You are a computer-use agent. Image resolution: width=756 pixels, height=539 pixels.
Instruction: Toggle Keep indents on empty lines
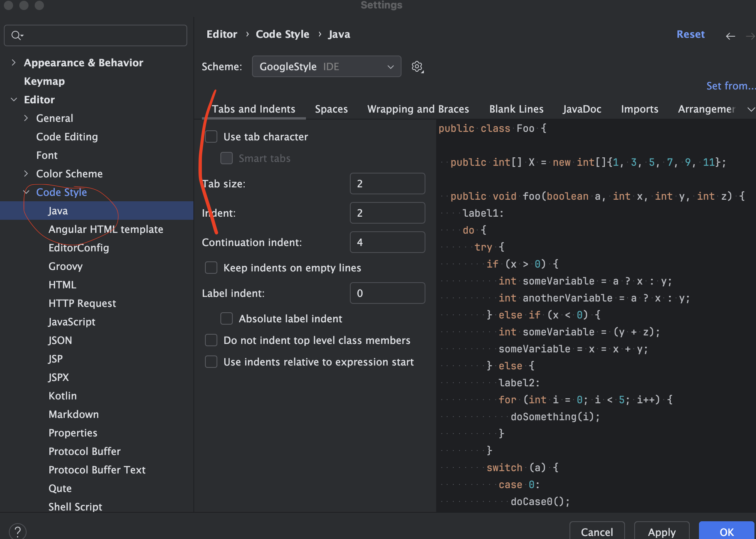click(x=211, y=268)
